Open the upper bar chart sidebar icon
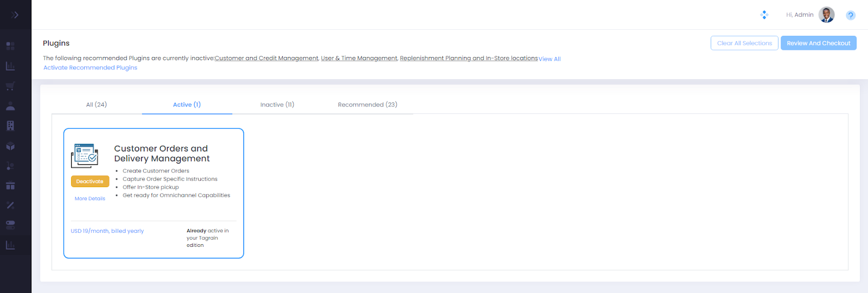This screenshot has width=868, height=293. (x=10, y=66)
